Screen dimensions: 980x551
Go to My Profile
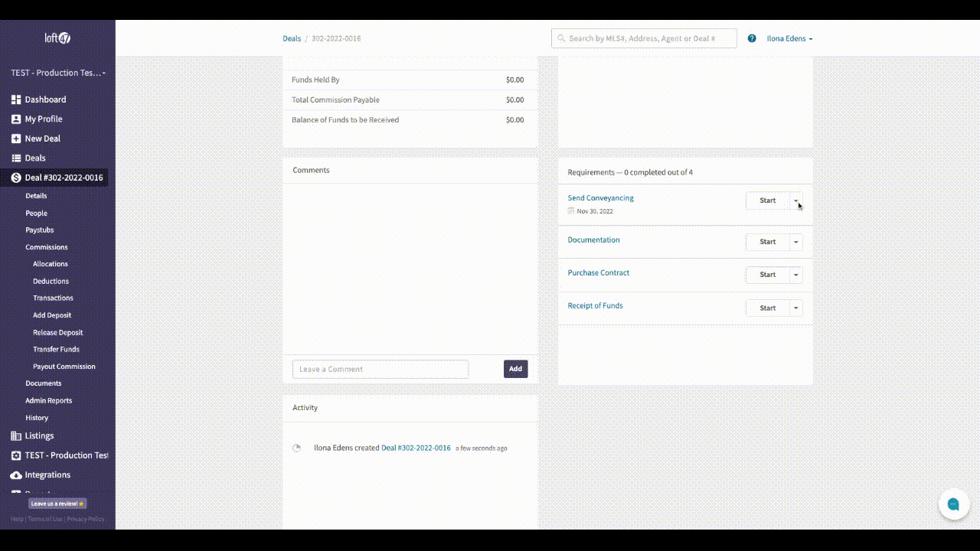(44, 119)
